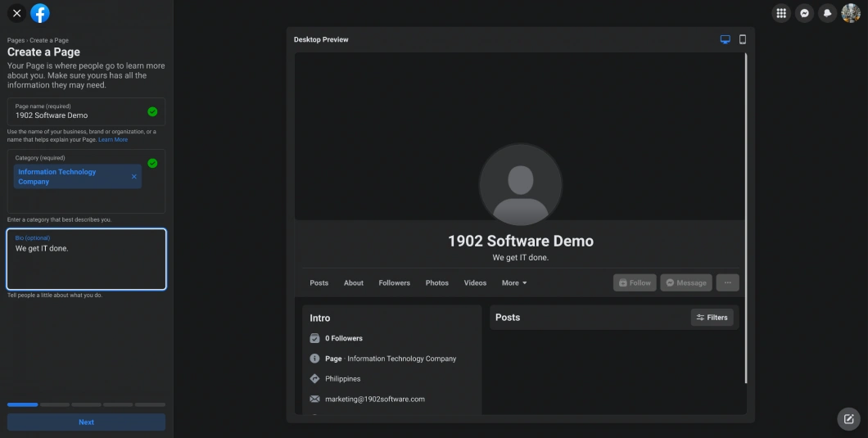The width and height of the screenshot is (868, 438).
Task: Click the 'Information Technology Company' category chip
Action: [x=78, y=177]
